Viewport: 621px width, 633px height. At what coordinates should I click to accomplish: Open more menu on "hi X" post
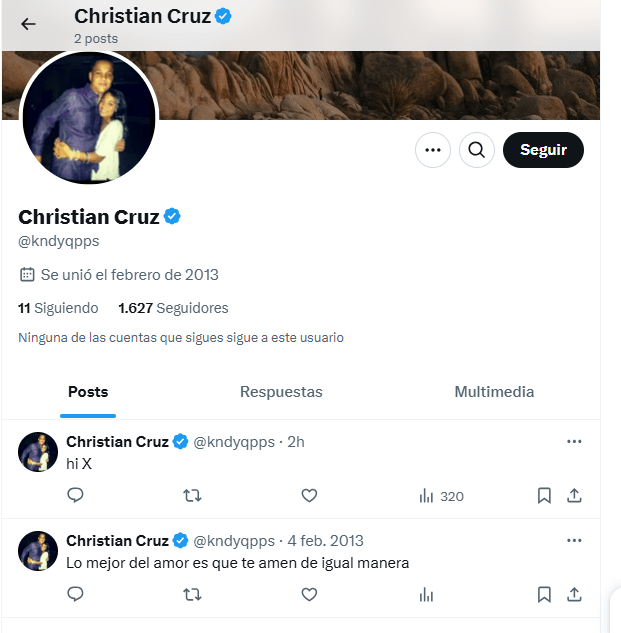(574, 441)
